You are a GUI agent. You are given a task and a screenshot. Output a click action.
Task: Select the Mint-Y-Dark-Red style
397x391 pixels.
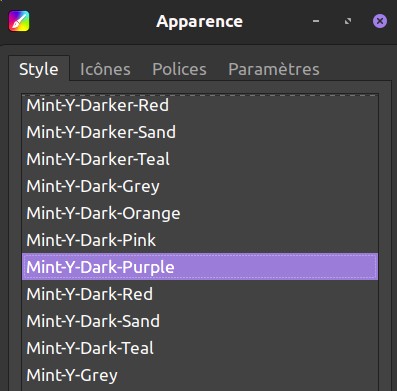[x=200, y=294]
